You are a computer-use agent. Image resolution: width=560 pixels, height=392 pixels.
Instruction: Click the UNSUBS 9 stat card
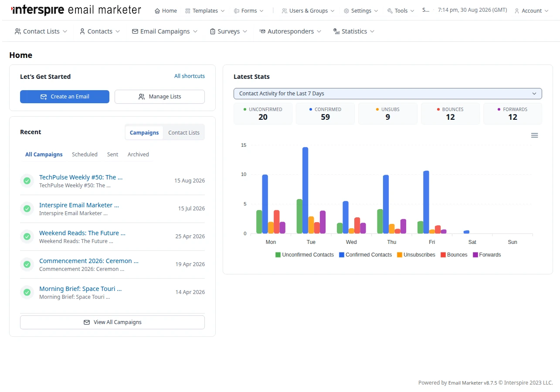(388, 114)
